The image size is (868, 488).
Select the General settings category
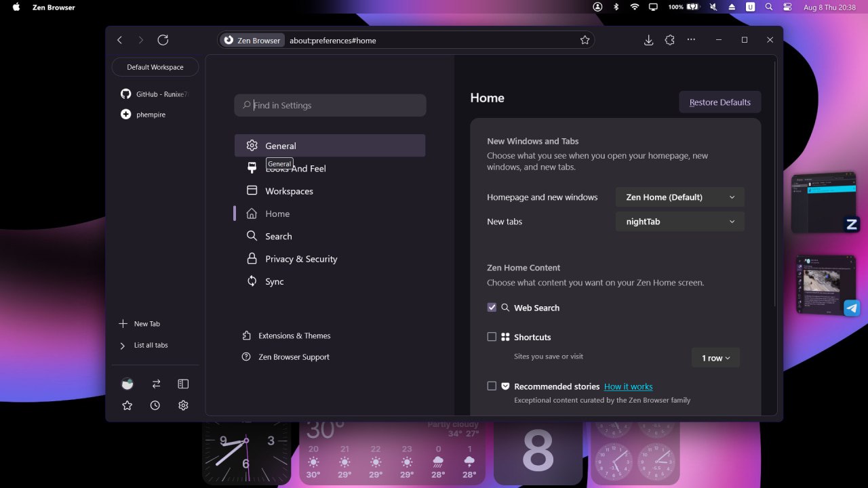coord(330,146)
